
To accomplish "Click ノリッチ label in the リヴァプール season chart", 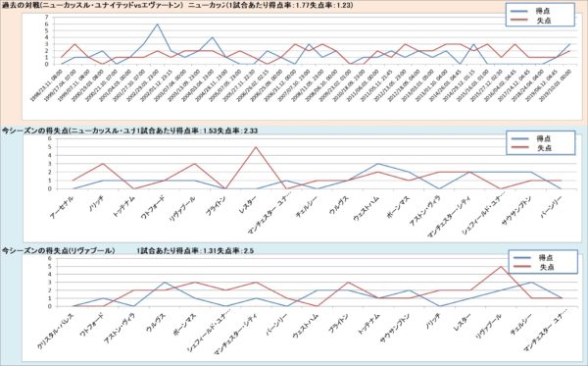I will click(x=433, y=322).
